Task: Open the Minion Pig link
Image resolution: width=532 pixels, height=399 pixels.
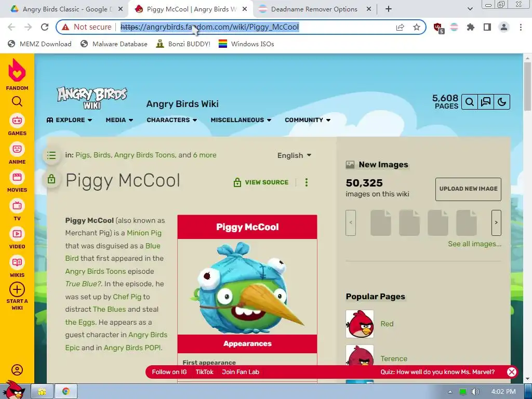Action: [144, 233]
